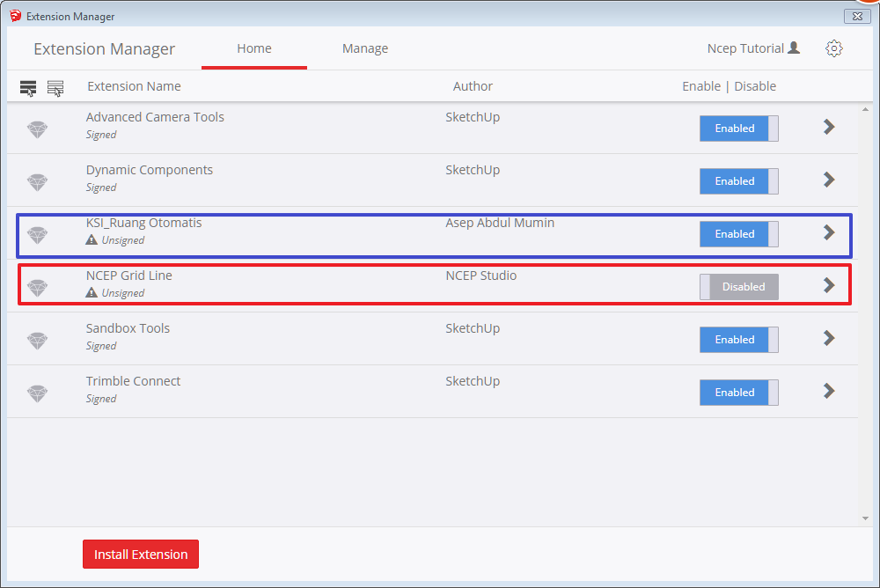
Task: Disable the Advanced Camera Tools extension toggle
Action: 738,129
